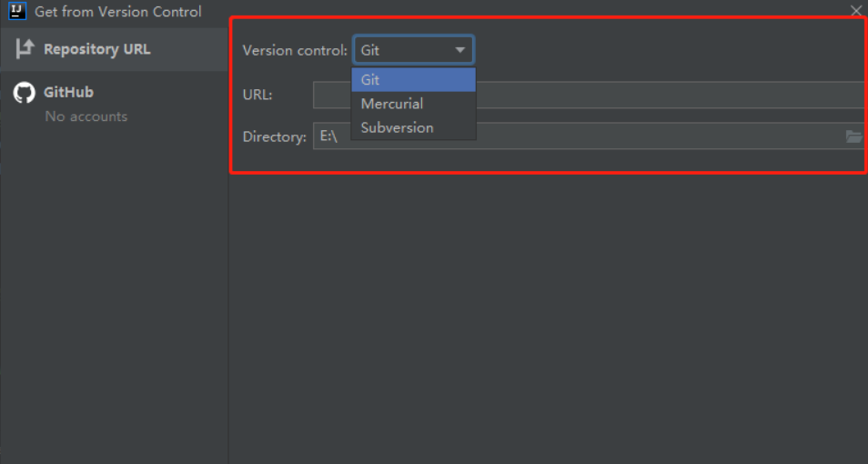
Task: Open the GitHub section in sidebar
Action: (x=68, y=92)
